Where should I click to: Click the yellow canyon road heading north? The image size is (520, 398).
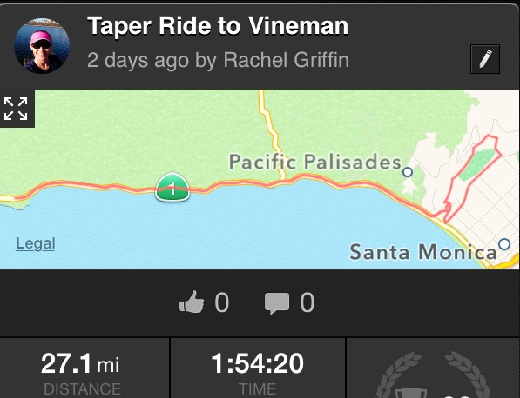(272, 132)
